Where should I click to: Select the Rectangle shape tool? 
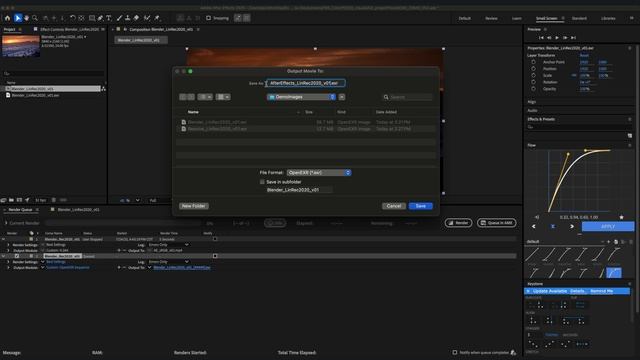pos(92,18)
